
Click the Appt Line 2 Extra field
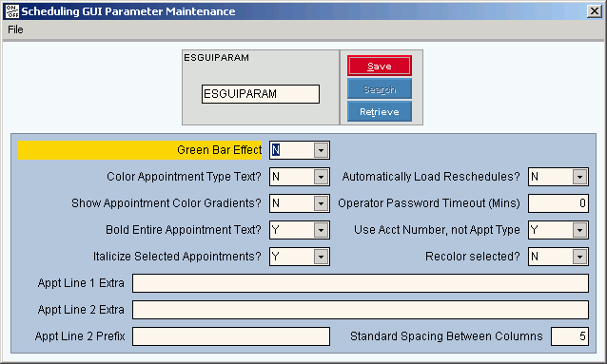click(361, 310)
